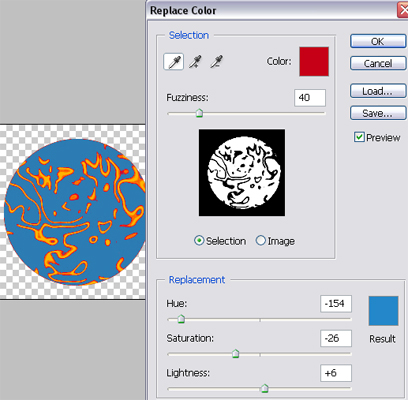The image size is (408, 400).
Task: Click the Saturation value field
Action: [x=336, y=338]
